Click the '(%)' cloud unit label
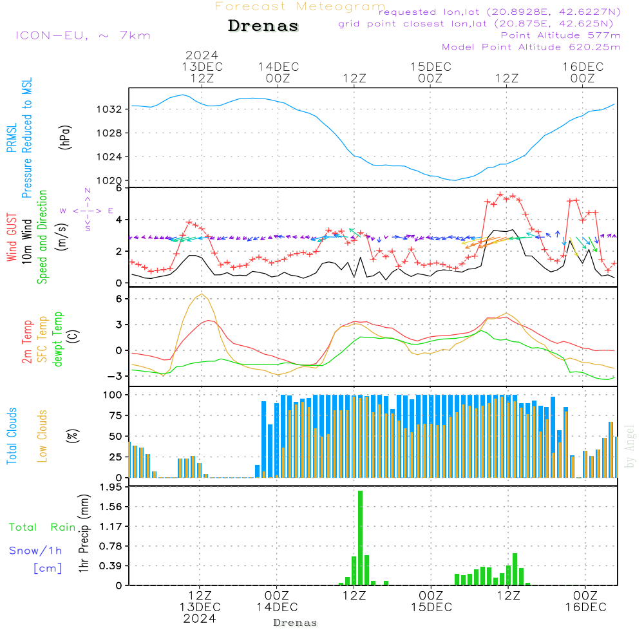The height and width of the screenshot is (644, 644). pos(73,436)
